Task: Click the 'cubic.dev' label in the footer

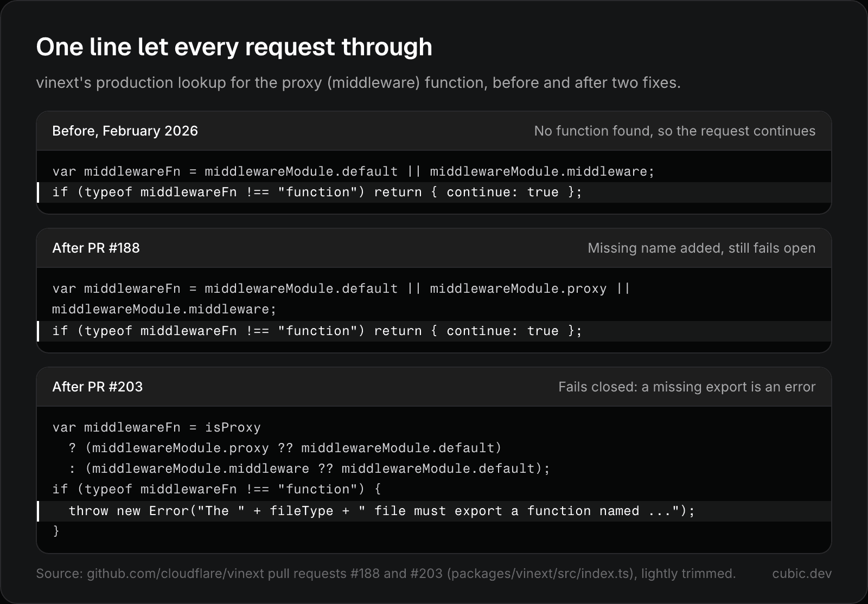Action: pos(802,574)
